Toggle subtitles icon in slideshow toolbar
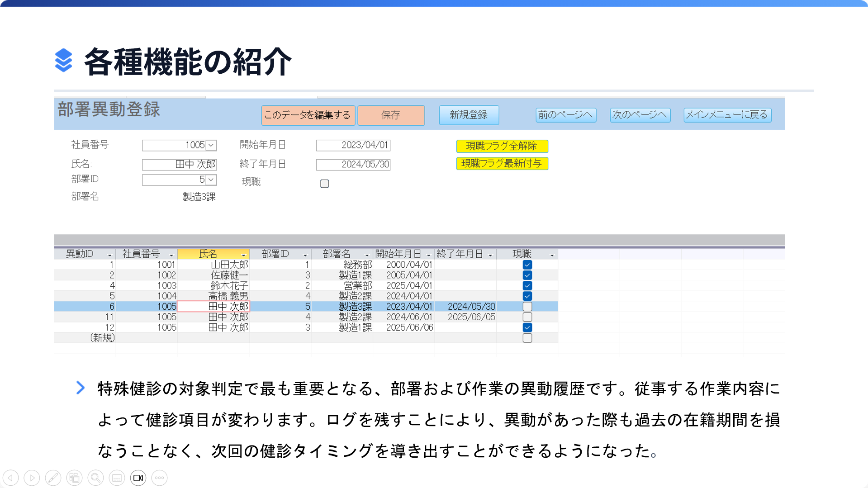 [117, 478]
